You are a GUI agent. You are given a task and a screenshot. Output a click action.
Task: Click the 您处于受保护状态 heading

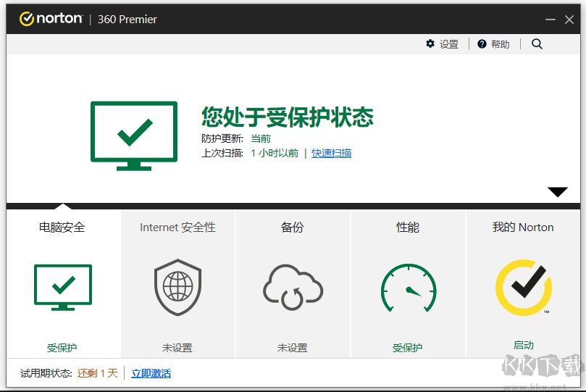coord(288,117)
